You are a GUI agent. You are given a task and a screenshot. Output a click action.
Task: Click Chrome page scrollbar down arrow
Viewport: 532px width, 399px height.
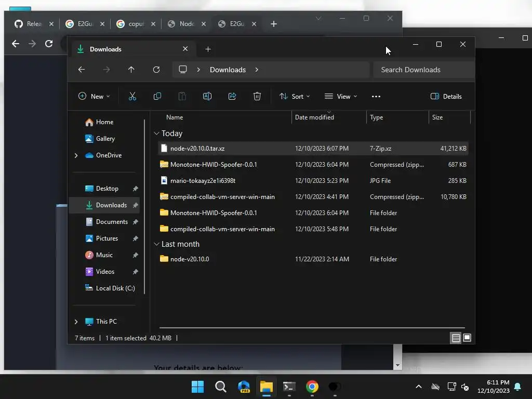tap(397, 365)
